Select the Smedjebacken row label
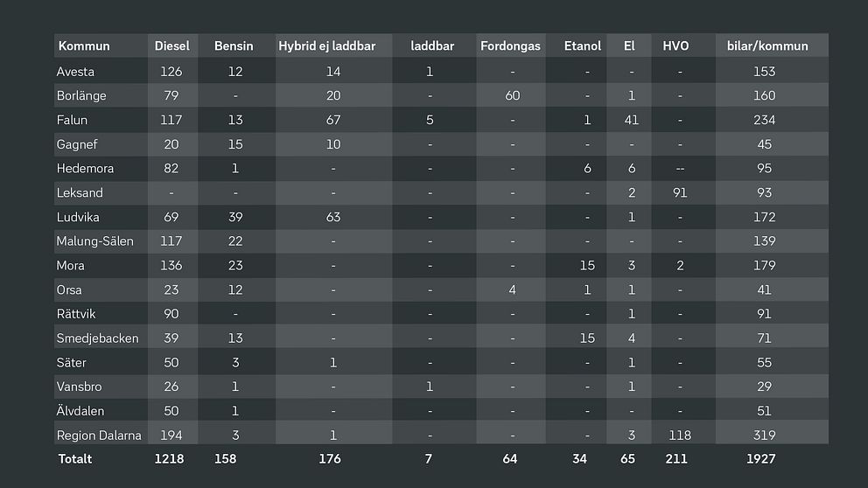The image size is (868, 488). click(97, 338)
